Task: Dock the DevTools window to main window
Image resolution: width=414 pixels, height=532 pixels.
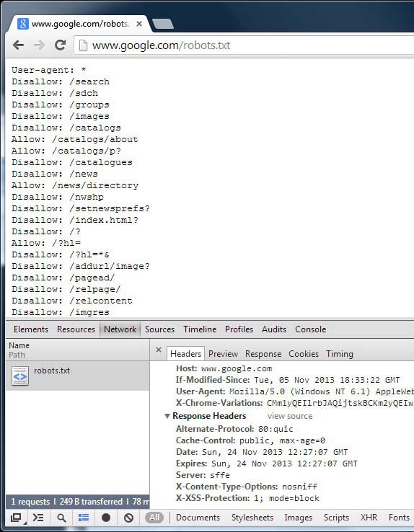Action: coord(16,518)
